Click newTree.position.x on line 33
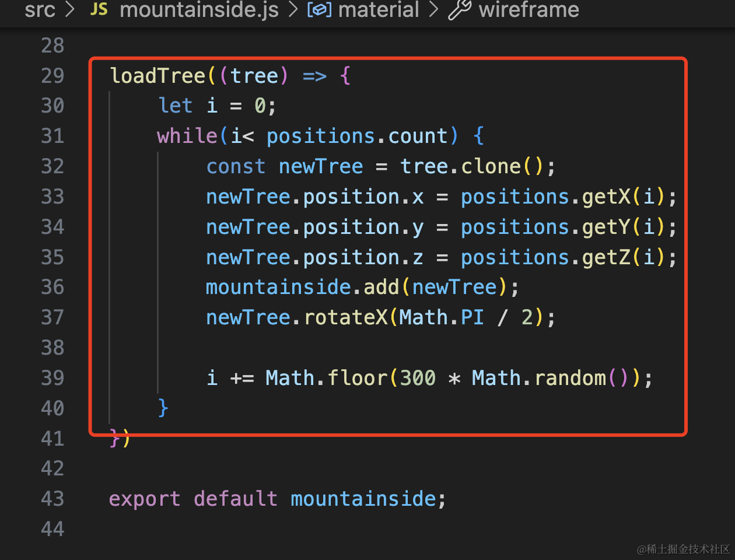The image size is (735, 560). pyautogui.click(x=315, y=197)
